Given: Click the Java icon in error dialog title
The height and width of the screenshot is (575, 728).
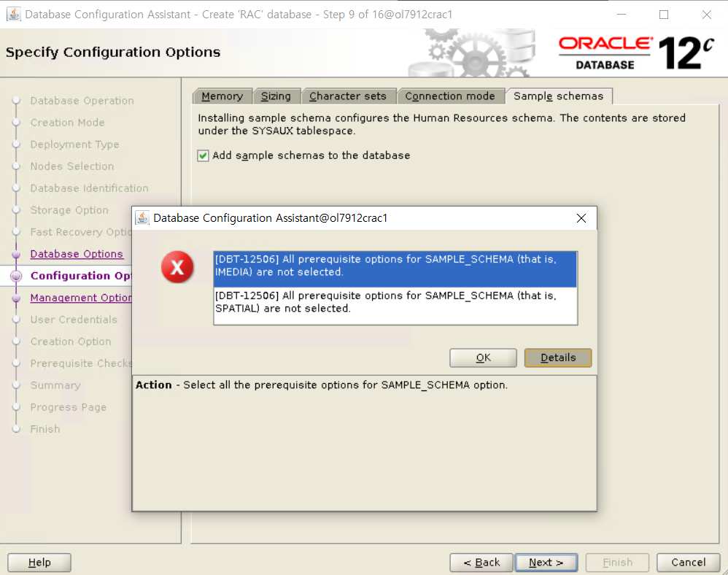Looking at the screenshot, I should pos(142,218).
